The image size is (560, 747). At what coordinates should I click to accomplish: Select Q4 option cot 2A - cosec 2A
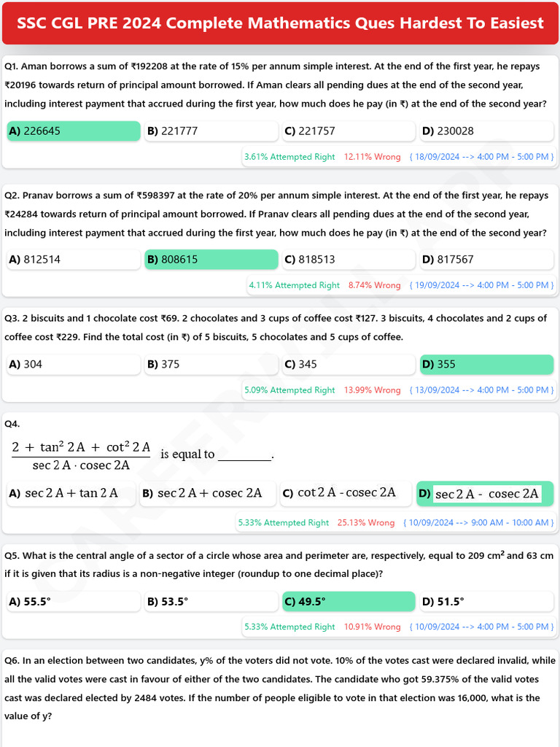click(x=346, y=493)
